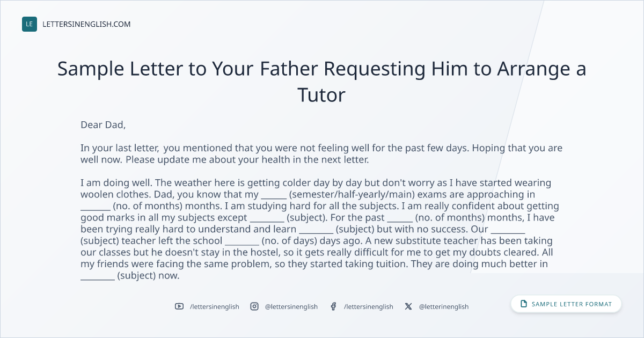Open the @lettersinenglish Instagram handle
644x338 pixels.
291,306
